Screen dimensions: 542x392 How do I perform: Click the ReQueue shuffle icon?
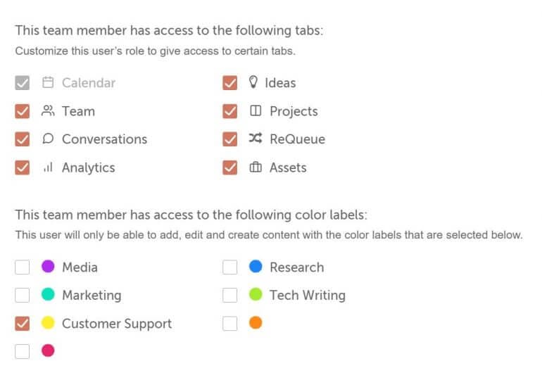coord(256,138)
